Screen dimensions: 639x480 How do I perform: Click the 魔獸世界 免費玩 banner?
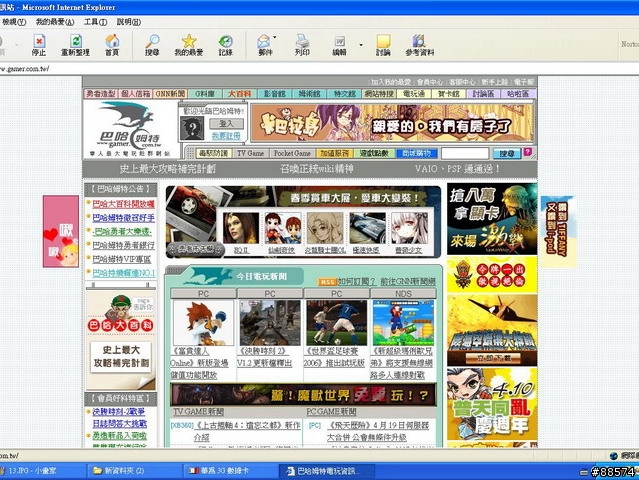pyautogui.click(x=303, y=394)
